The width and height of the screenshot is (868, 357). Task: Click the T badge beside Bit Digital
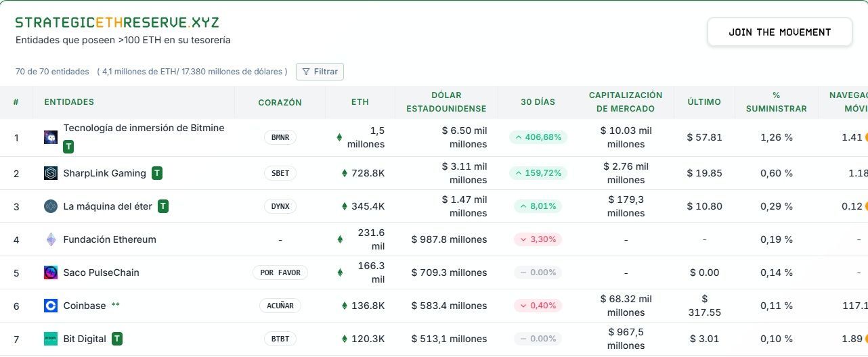[117, 339]
